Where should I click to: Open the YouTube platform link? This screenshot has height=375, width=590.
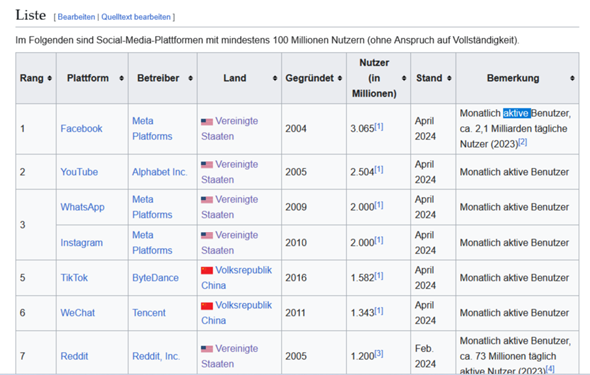pos(79,172)
